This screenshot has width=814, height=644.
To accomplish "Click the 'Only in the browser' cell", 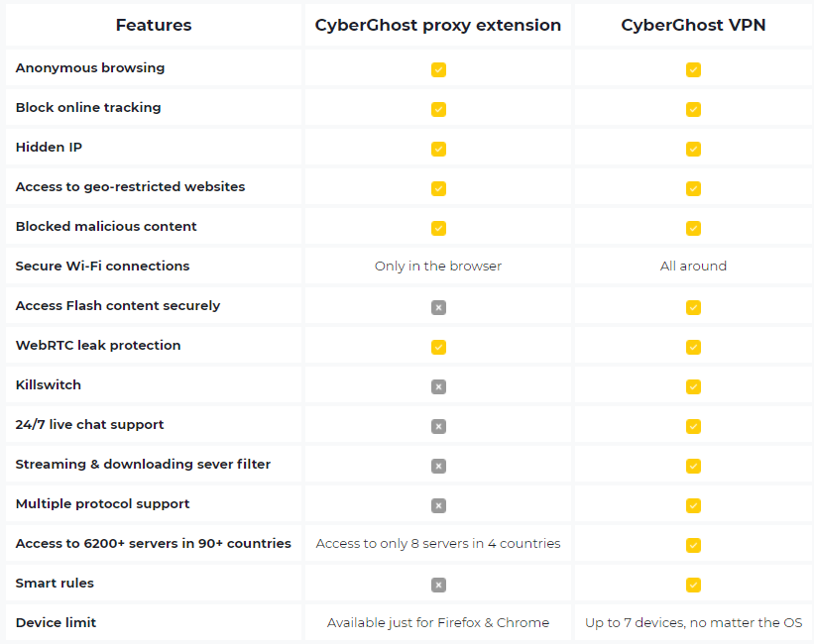I will [x=438, y=266].
